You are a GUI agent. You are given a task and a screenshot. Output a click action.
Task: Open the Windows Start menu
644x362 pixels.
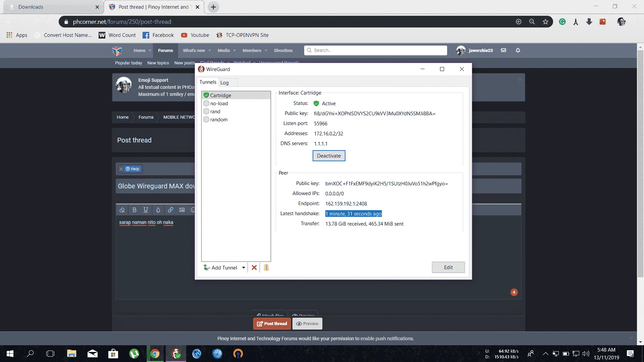[x=10, y=354]
